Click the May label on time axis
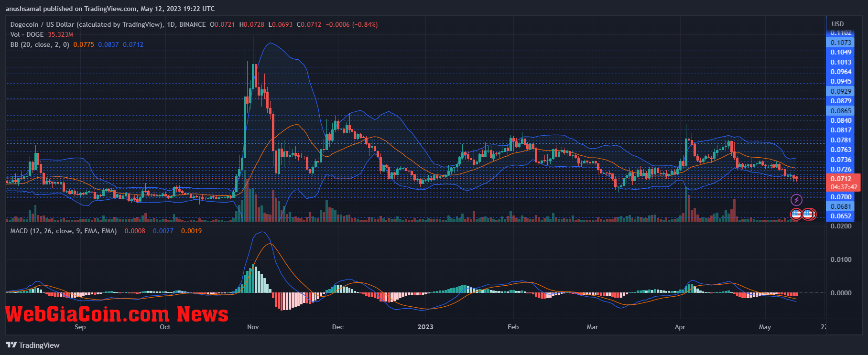Viewport: 868px width, 355px height. (x=765, y=327)
